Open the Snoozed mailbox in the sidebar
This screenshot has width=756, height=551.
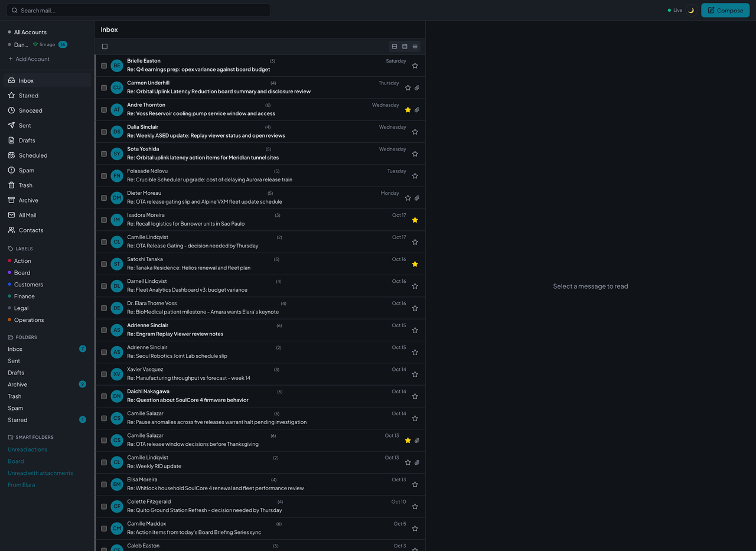coord(47,110)
